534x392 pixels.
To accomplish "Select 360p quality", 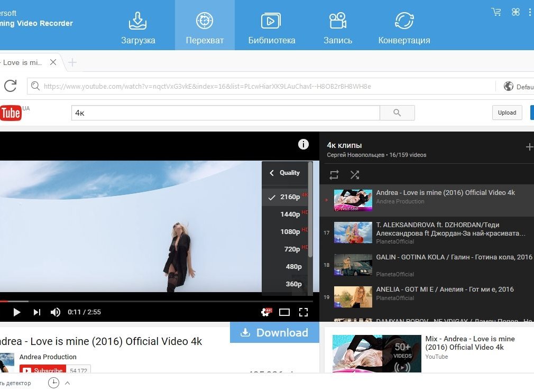I will 285,284.
